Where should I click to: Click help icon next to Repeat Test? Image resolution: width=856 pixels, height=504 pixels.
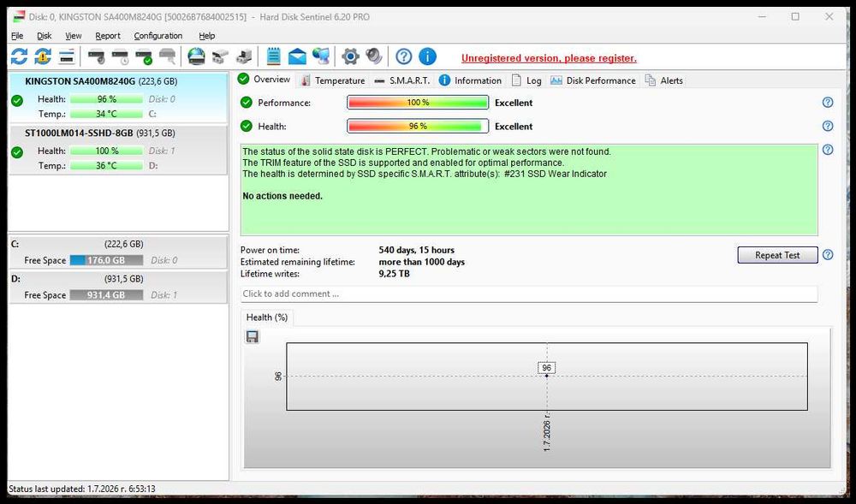(828, 255)
